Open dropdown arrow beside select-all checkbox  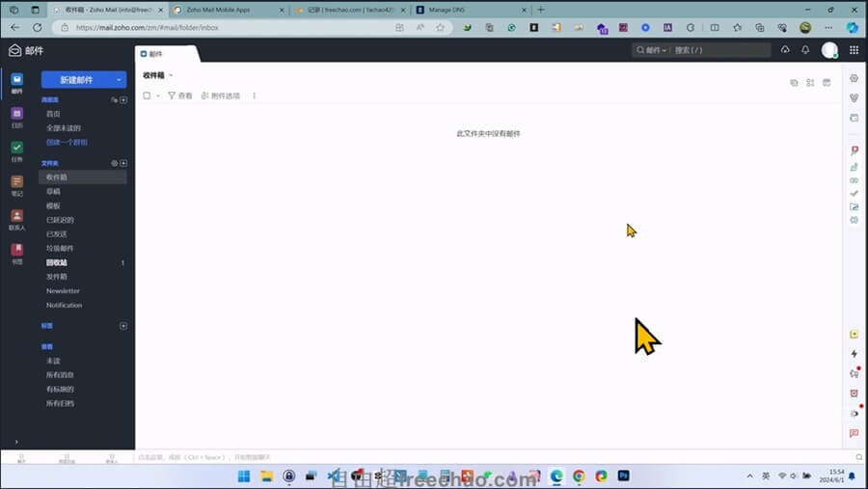tap(158, 95)
